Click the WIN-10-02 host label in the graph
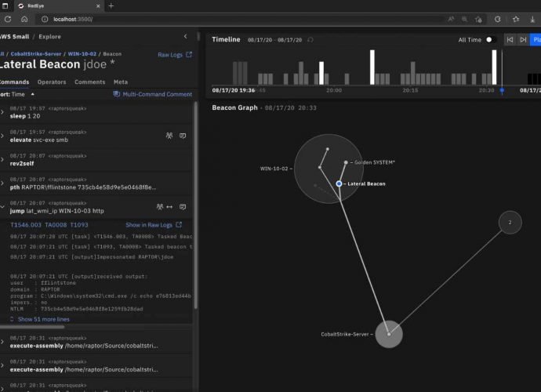Image resolution: width=541 pixels, height=392 pixels. tap(274, 169)
